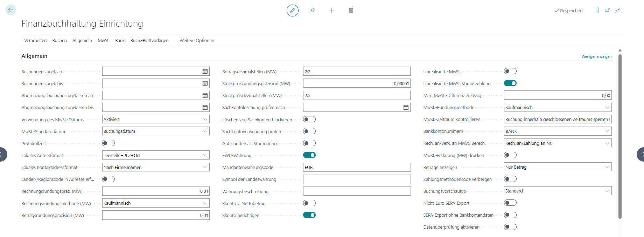The height and width of the screenshot is (237, 644).
Task: Open the Buch.-Blattvorlagen menu
Action: 149,40
